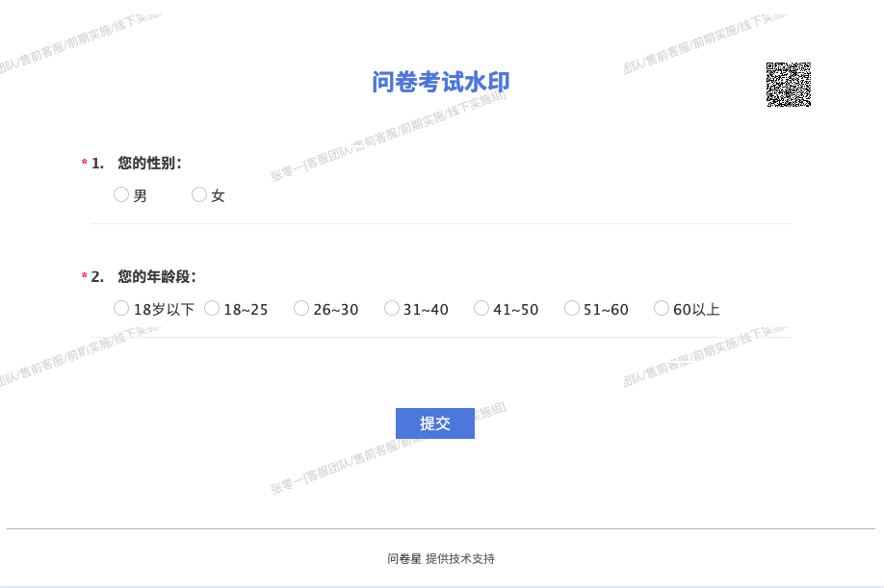Click question text 您的性别：
Image resolution: width=884 pixels, height=588 pixels.
tap(150, 164)
